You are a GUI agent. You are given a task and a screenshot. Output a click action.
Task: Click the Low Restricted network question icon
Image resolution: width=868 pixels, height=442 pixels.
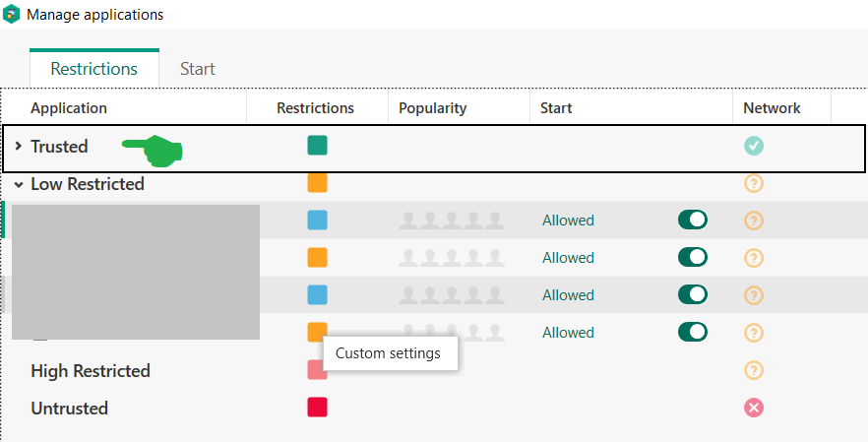[754, 183]
